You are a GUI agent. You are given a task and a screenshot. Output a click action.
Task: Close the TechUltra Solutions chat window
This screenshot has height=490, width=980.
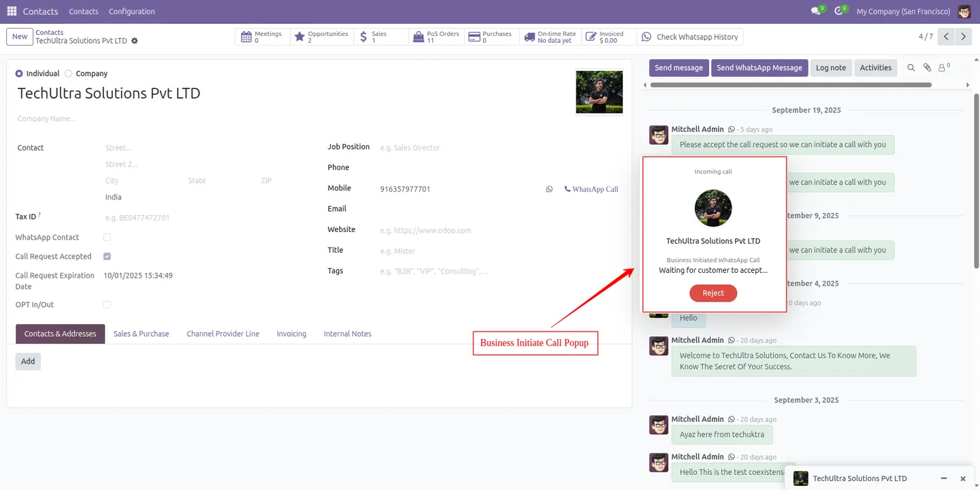pyautogui.click(x=963, y=478)
